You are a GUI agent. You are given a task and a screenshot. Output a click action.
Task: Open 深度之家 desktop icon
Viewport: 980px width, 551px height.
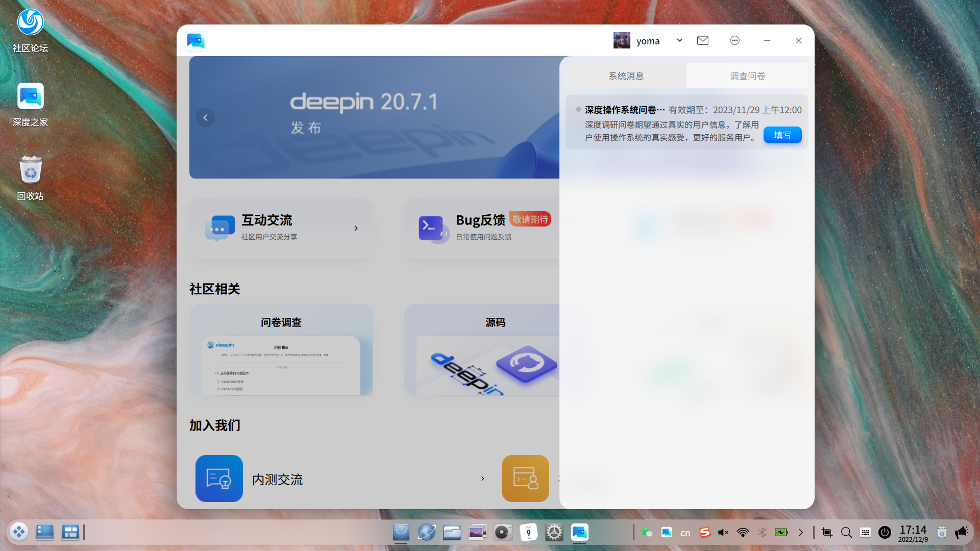click(30, 105)
